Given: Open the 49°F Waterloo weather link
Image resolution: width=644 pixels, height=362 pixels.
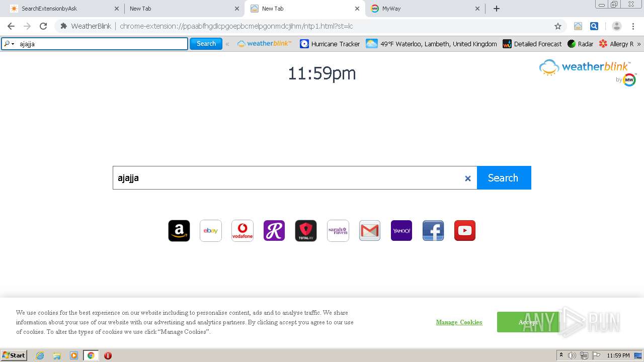Looking at the screenshot, I should coord(432,44).
